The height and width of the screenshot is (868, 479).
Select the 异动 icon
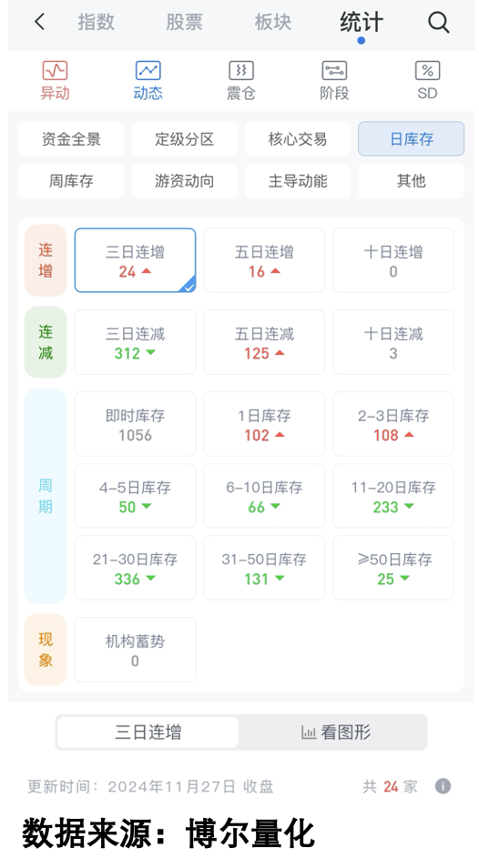(55, 71)
